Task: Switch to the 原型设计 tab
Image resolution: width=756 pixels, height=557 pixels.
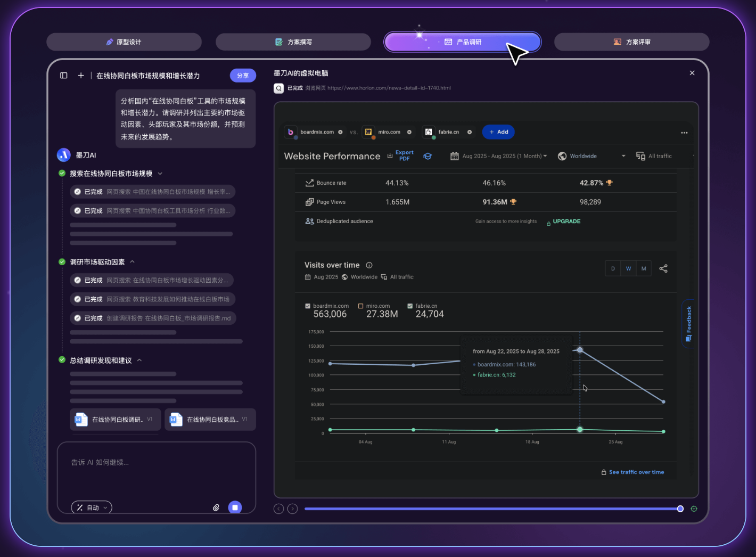Action: [124, 42]
